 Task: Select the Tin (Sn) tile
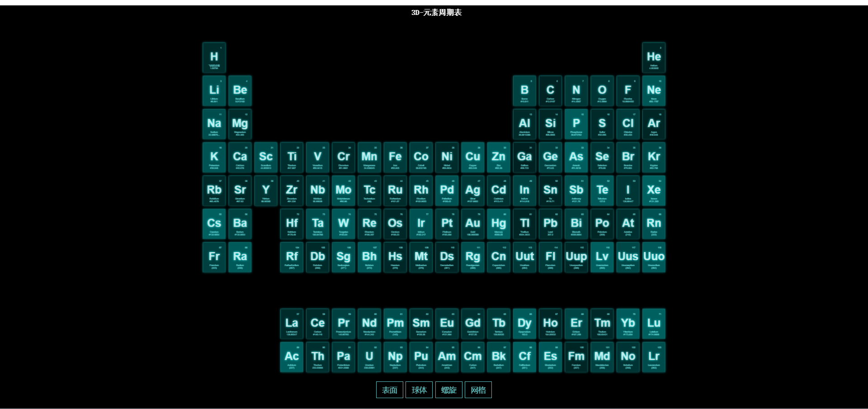(x=550, y=190)
